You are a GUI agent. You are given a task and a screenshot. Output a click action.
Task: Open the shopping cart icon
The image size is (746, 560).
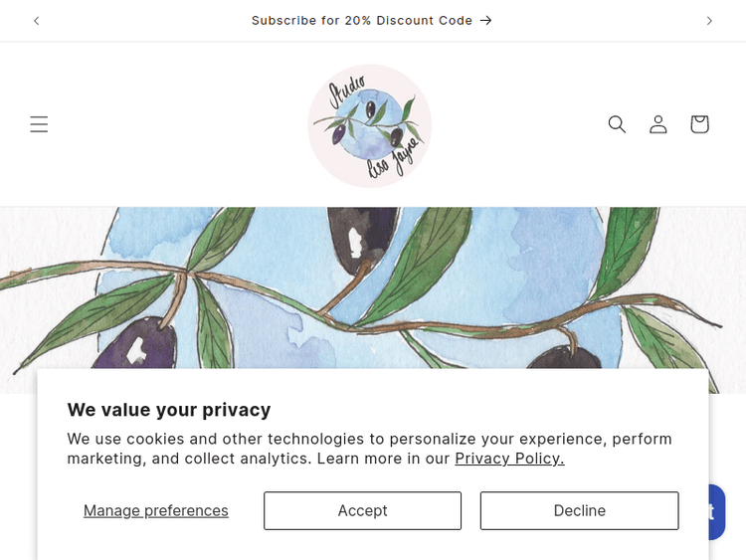point(699,124)
